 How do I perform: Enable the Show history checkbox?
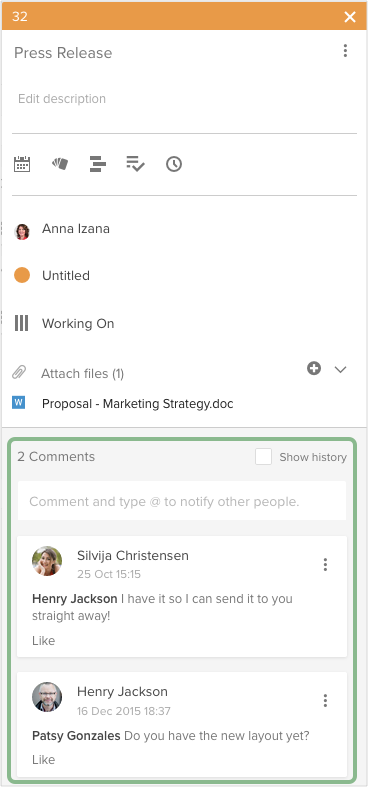click(264, 457)
